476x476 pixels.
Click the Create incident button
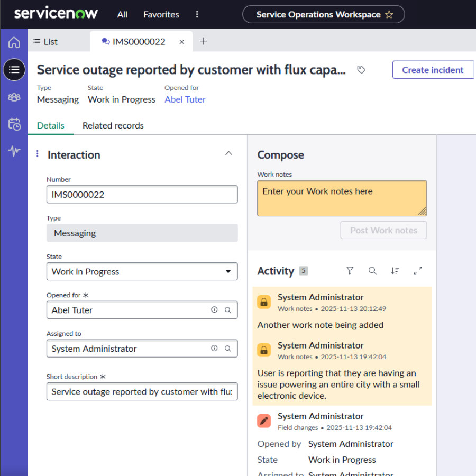click(x=433, y=70)
